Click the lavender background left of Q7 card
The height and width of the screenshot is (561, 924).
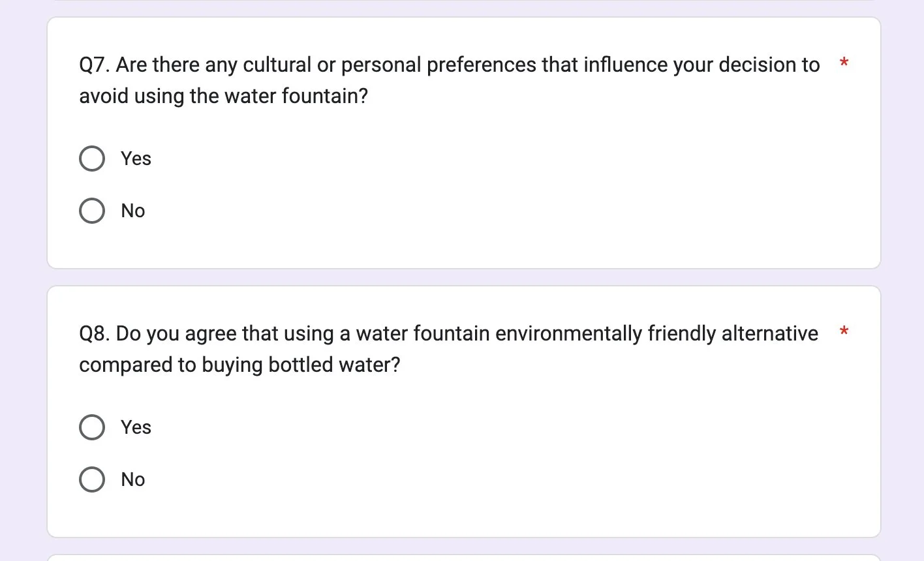23,144
